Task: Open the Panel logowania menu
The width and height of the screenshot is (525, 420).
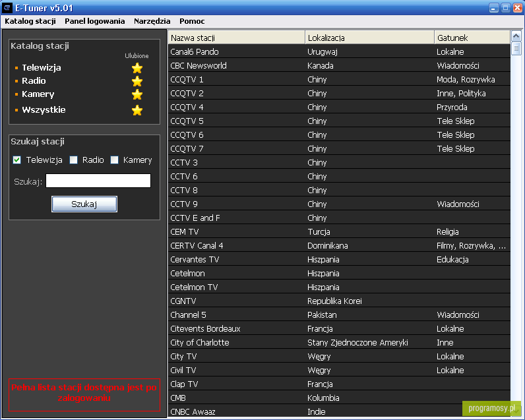Action: click(x=95, y=21)
